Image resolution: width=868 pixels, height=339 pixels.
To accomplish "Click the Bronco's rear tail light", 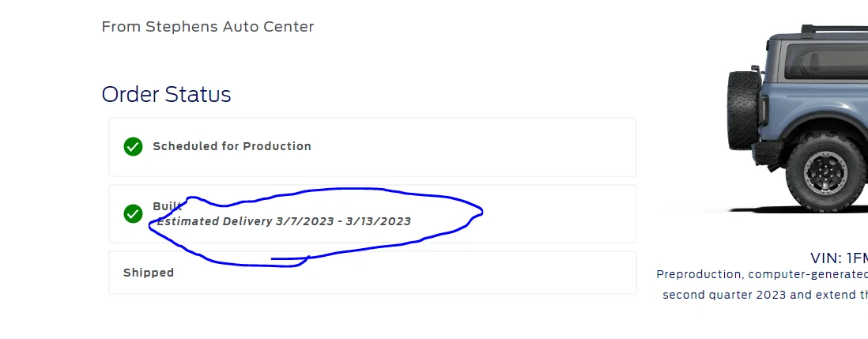I will [764, 112].
